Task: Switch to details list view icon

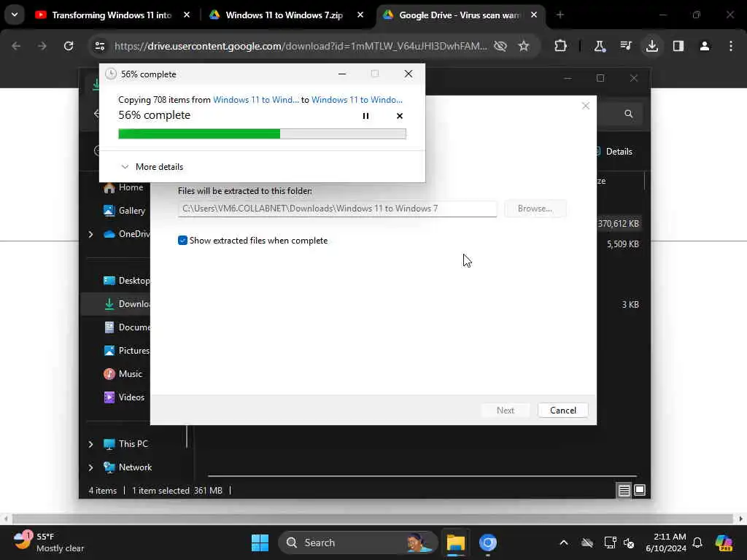Action: (x=624, y=490)
